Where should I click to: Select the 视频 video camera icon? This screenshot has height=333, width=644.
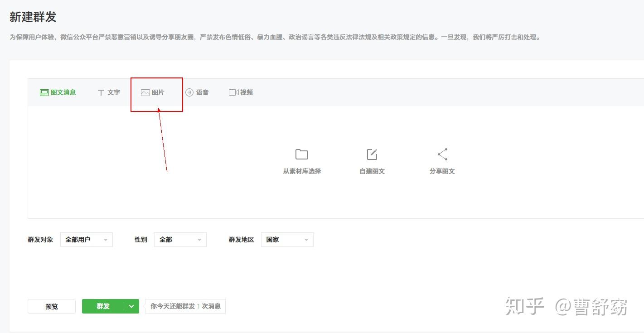pos(233,92)
